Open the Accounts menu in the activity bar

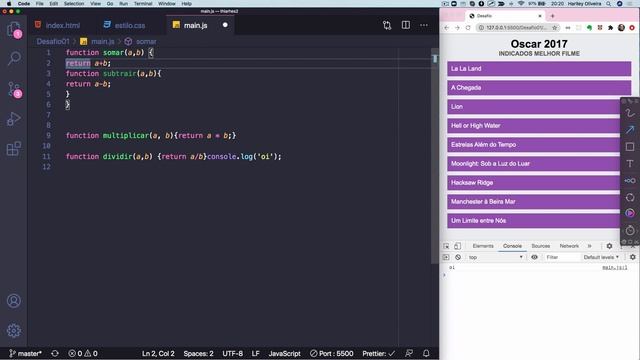14,301
